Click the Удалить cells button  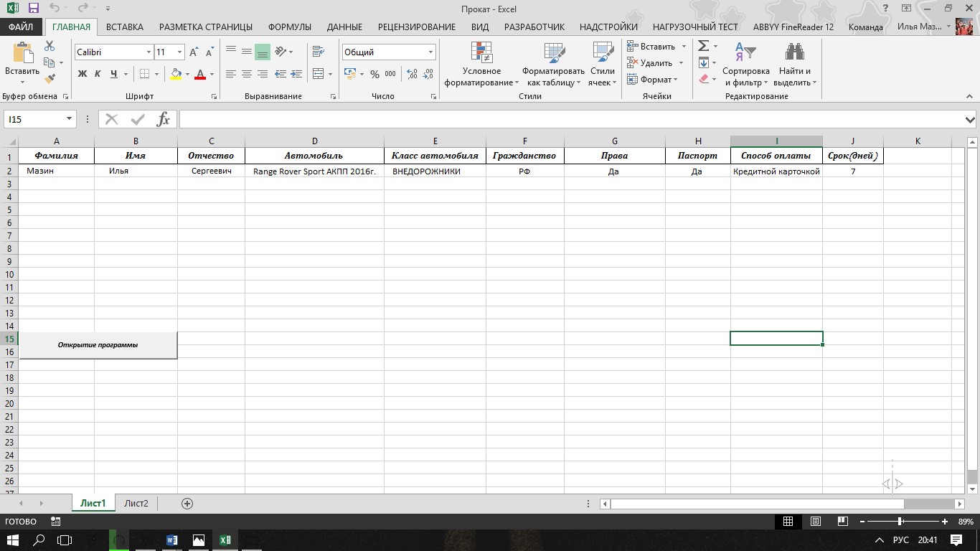point(650,63)
